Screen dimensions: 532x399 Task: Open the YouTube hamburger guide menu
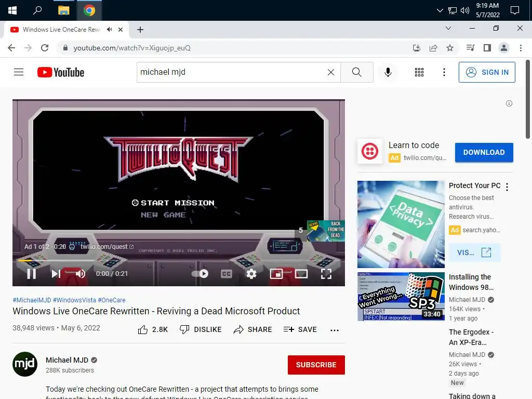point(19,72)
